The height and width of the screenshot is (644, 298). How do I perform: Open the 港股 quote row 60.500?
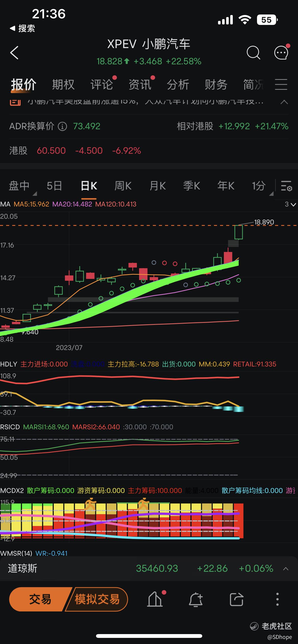point(149,151)
